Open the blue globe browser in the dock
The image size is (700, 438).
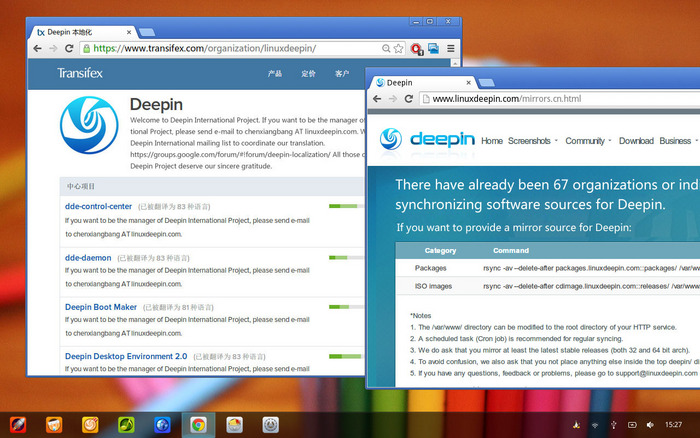[162, 425]
